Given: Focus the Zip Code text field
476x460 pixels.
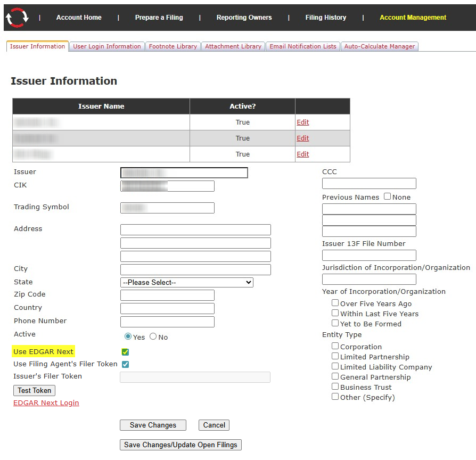Looking at the screenshot, I should click(167, 295).
